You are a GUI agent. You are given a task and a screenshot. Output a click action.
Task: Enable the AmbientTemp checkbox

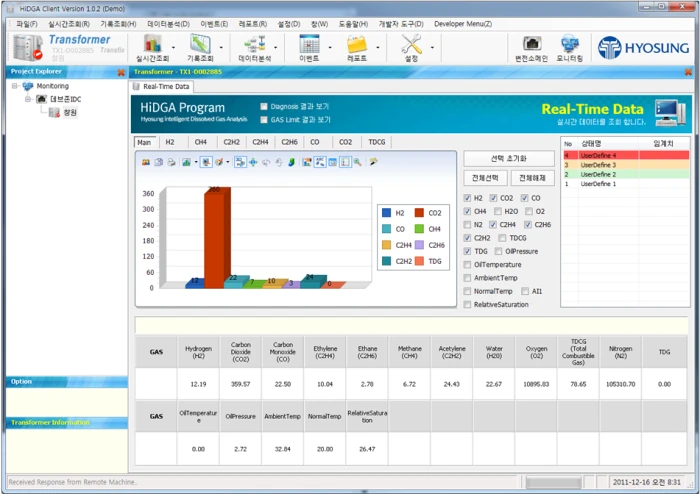point(467,278)
